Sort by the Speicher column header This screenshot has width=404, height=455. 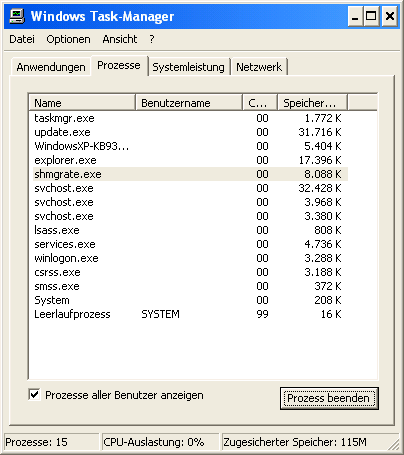click(x=313, y=103)
